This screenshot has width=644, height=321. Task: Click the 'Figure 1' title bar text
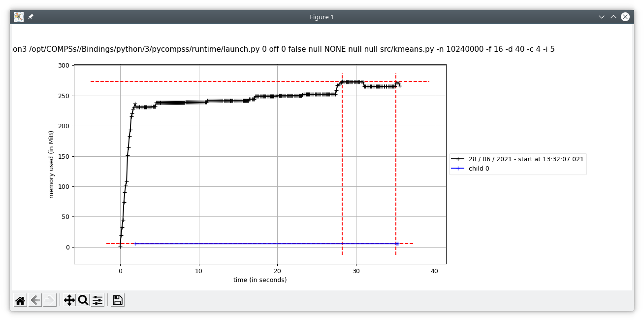[322, 17]
